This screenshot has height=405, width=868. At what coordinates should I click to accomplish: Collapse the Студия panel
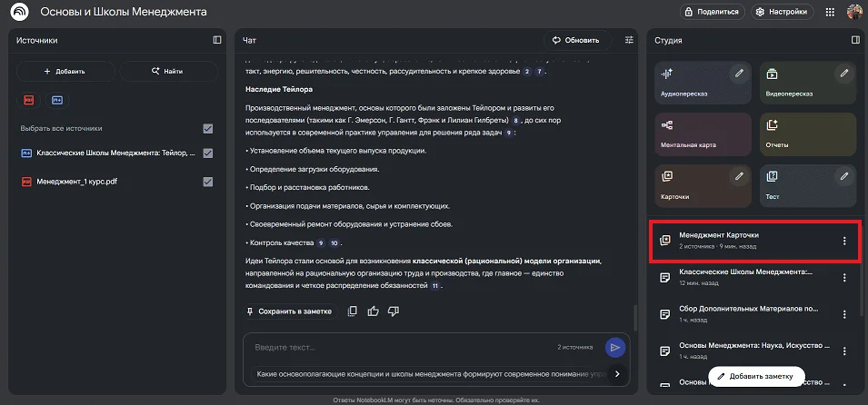[x=854, y=40]
